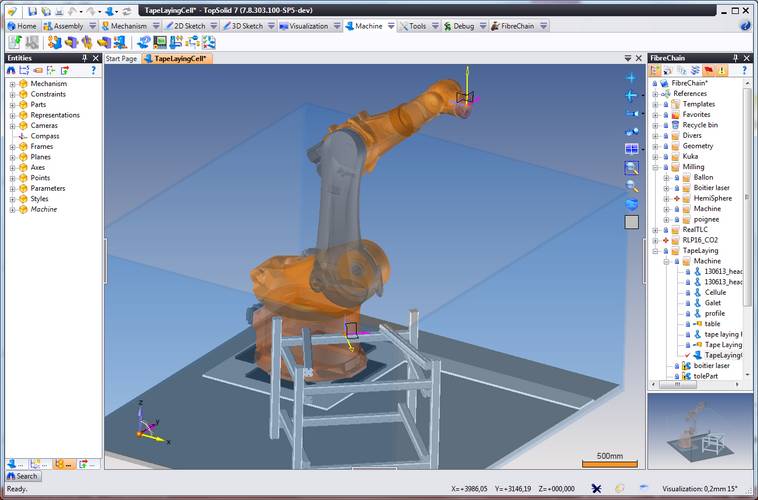The image size is (758, 500).
Task: Collapse the TapeLaying folder
Action: tap(656, 251)
